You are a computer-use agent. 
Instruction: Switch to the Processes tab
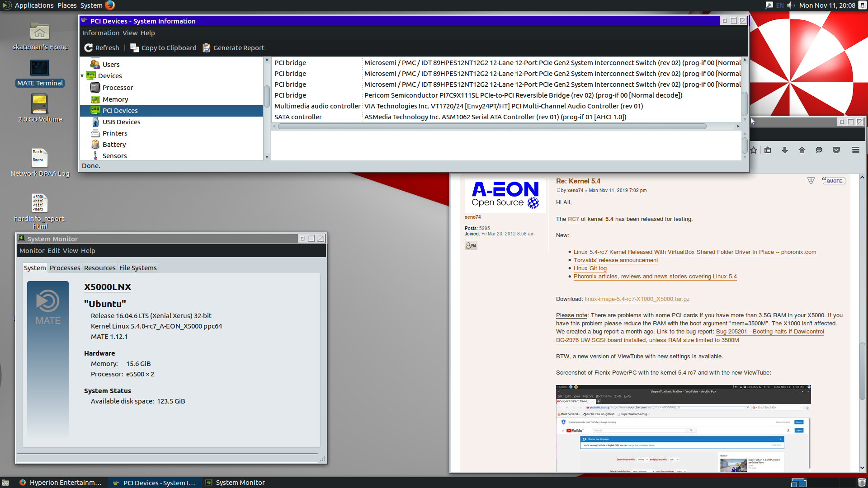(65, 268)
